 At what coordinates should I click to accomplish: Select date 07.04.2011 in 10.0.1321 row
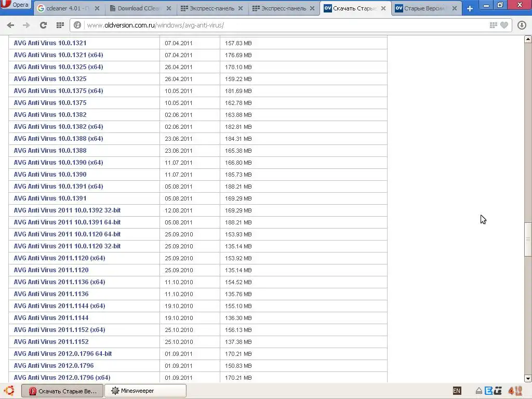click(x=179, y=43)
